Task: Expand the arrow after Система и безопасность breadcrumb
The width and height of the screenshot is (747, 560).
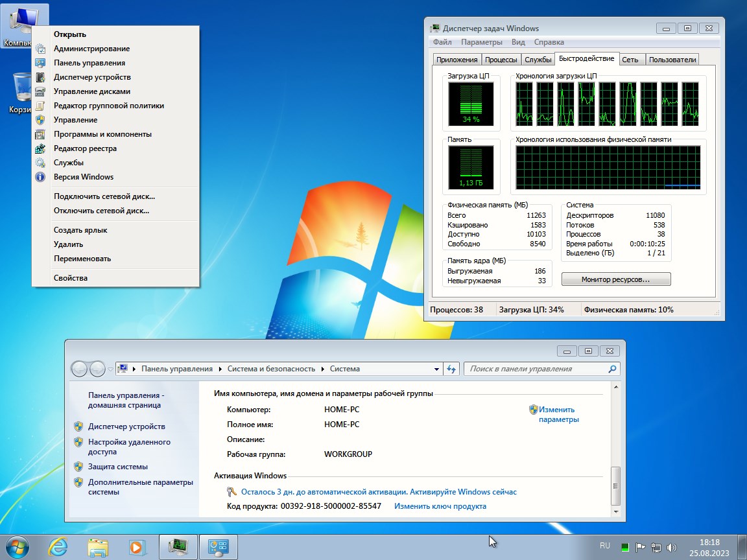Action: [x=322, y=369]
